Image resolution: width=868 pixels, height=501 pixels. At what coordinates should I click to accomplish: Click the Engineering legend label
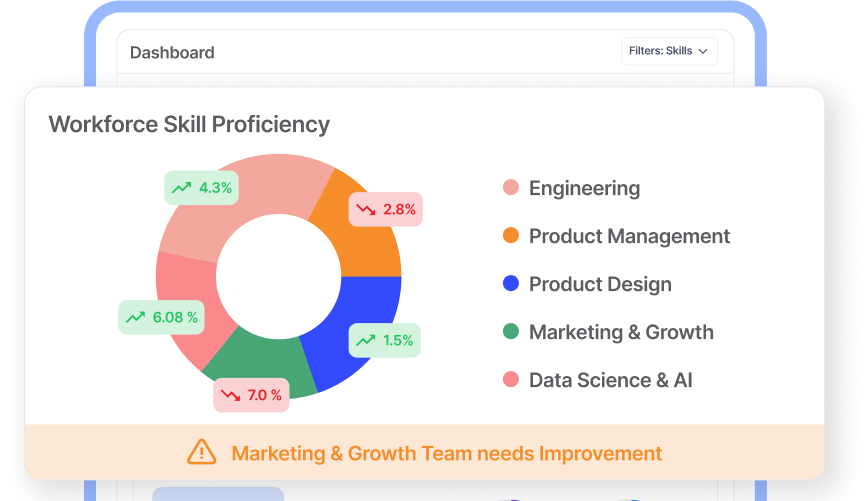pos(585,188)
